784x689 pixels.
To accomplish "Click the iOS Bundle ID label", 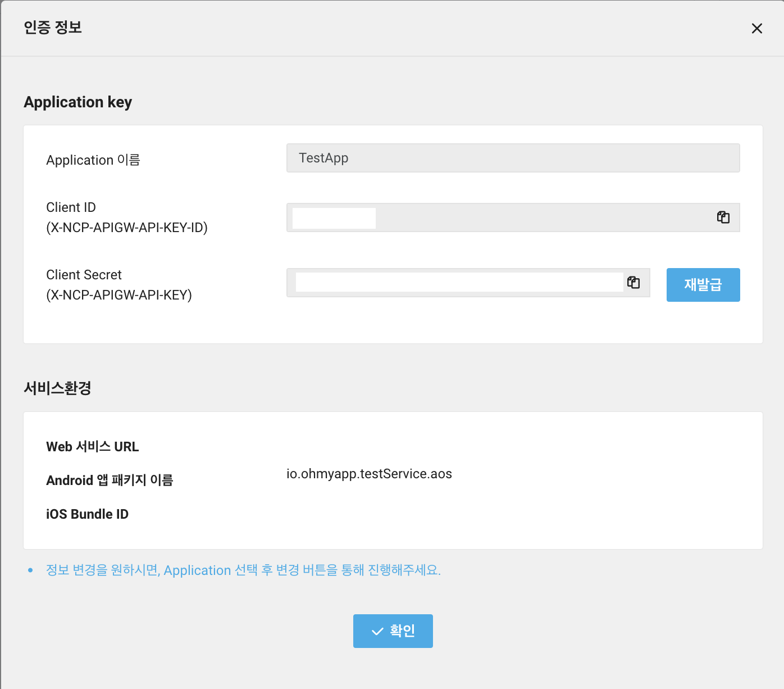I will click(87, 514).
